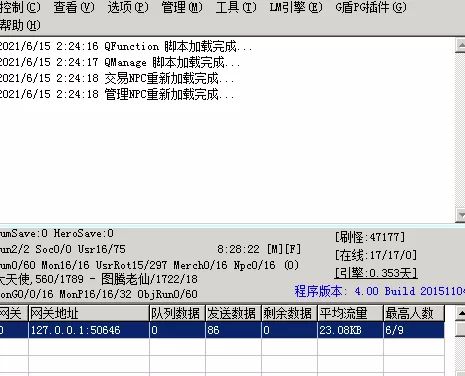Image resolution: width=465 pixels, height=376 pixels.
Task: Select the QFunction 脚本加载完成 log line
Action: click(125, 46)
